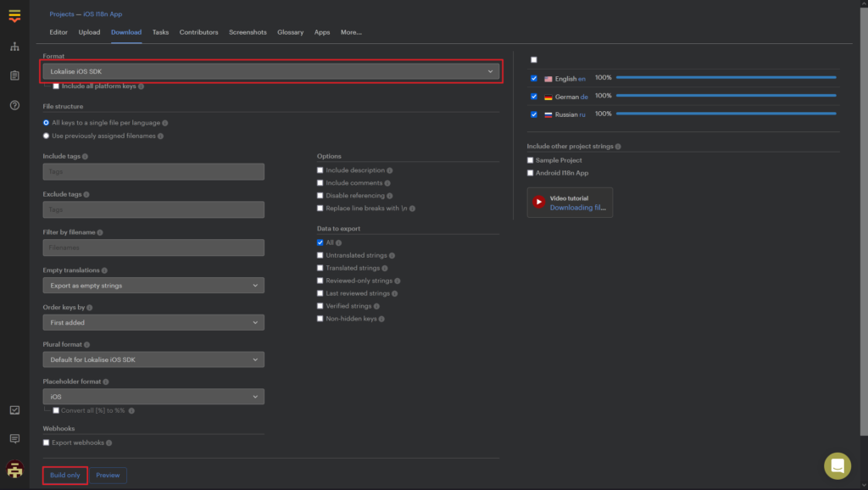Screen dimensions: 868x490
Task: Toggle the select-all languages checkbox
Action: tap(534, 60)
